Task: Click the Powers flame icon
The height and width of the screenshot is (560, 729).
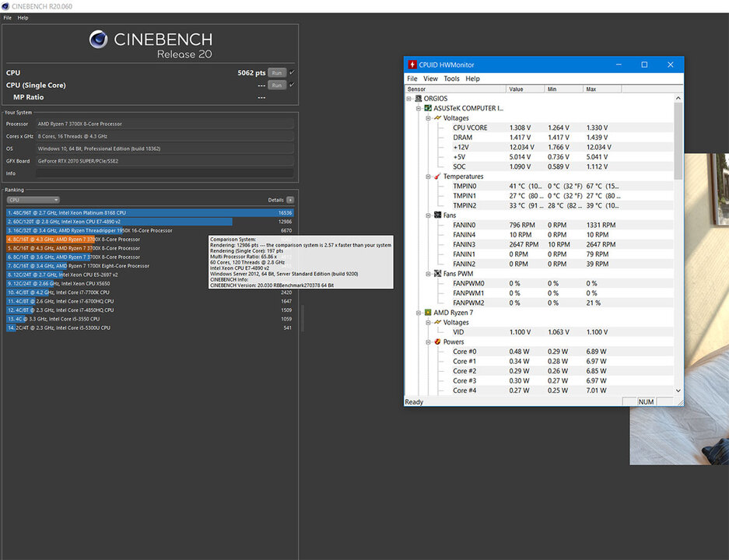Action: [x=437, y=342]
